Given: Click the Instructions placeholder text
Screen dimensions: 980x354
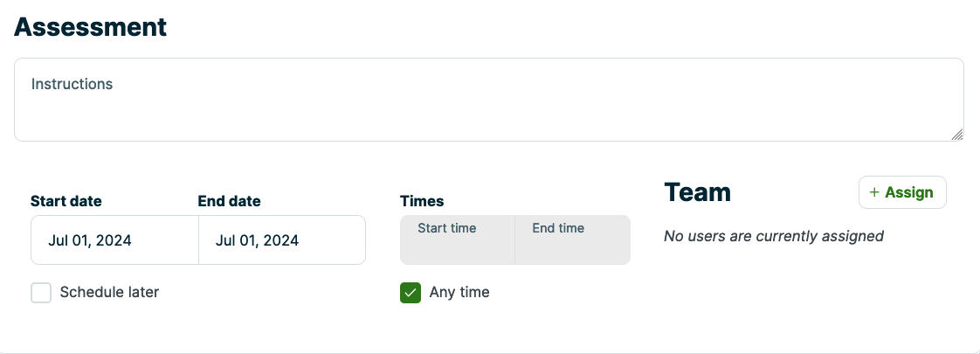Looking at the screenshot, I should [72, 85].
